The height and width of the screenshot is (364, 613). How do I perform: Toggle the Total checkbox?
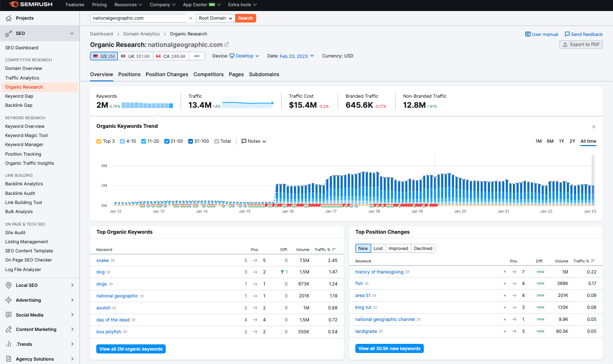click(x=216, y=141)
